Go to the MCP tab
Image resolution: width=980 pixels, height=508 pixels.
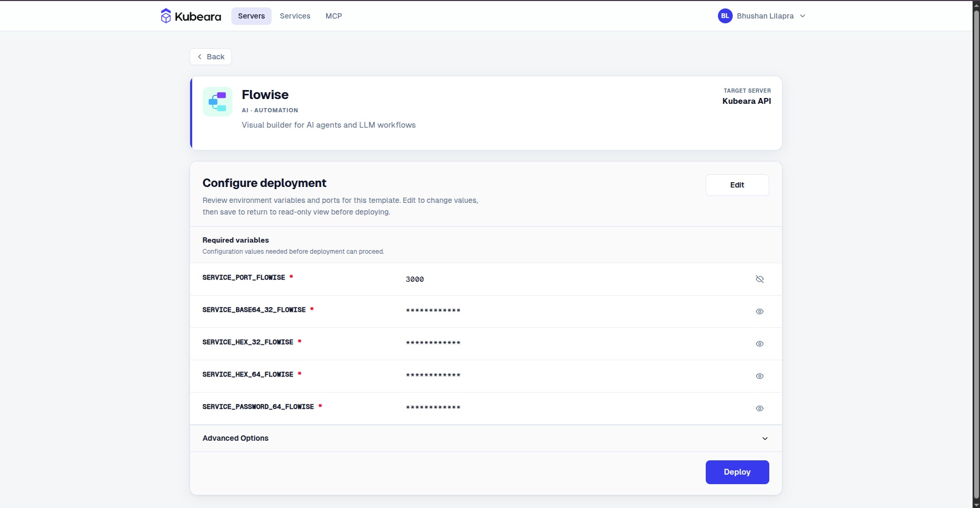tap(334, 16)
